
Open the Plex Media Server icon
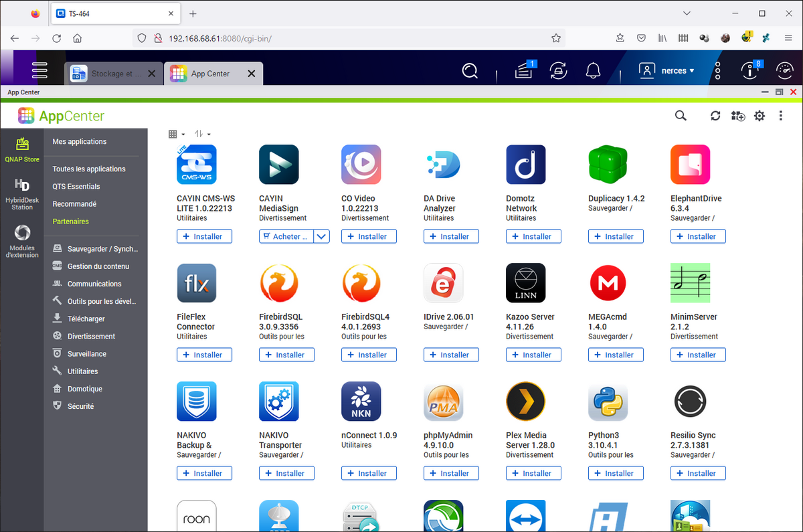click(x=526, y=402)
